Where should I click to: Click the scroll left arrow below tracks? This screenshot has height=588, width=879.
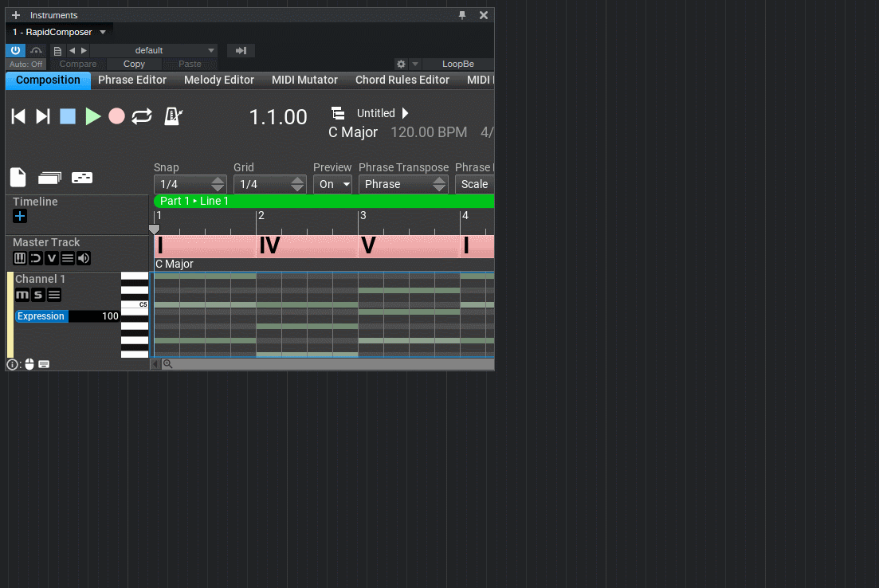click(155, 364)
